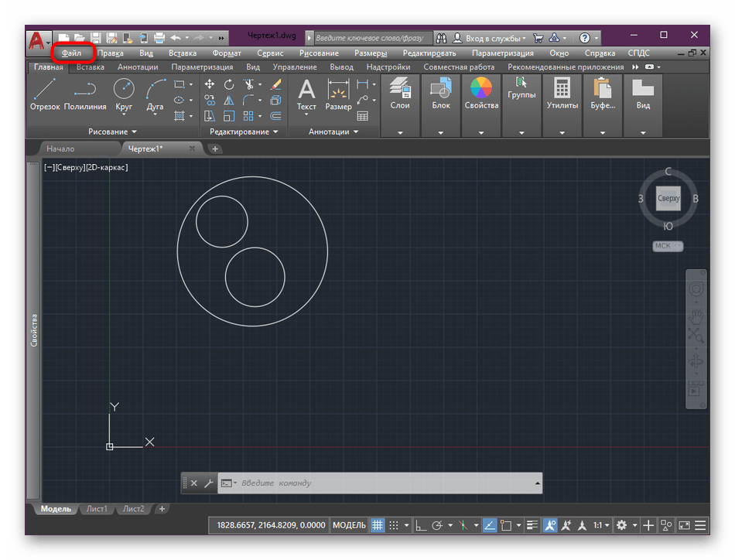Select the Отрезок line tool

pyautogui.click(x=45, y=94)
